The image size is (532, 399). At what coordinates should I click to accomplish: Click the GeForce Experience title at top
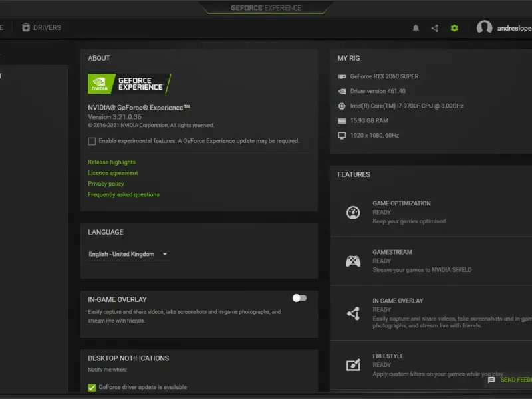pyautogui.click(x=266, y=8)
